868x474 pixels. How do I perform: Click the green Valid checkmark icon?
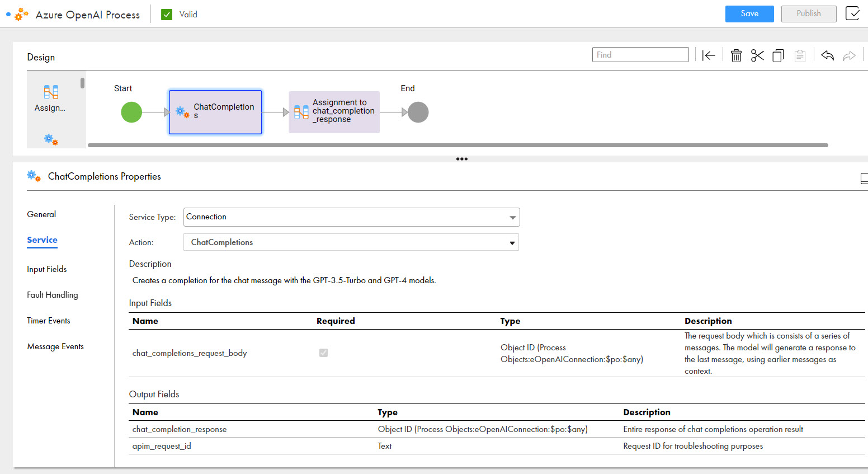pos(167,15)
